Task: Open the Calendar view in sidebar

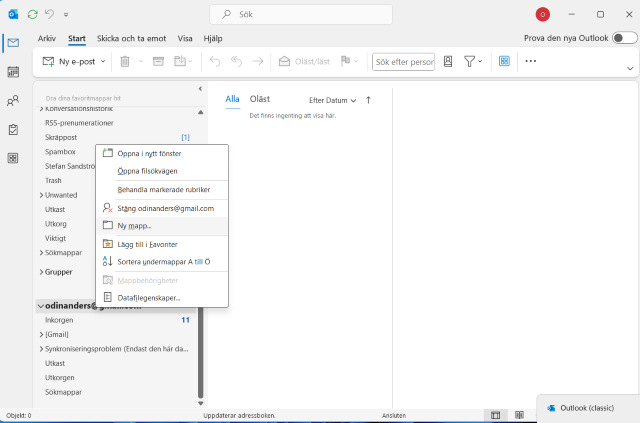Action: point(13,72)
